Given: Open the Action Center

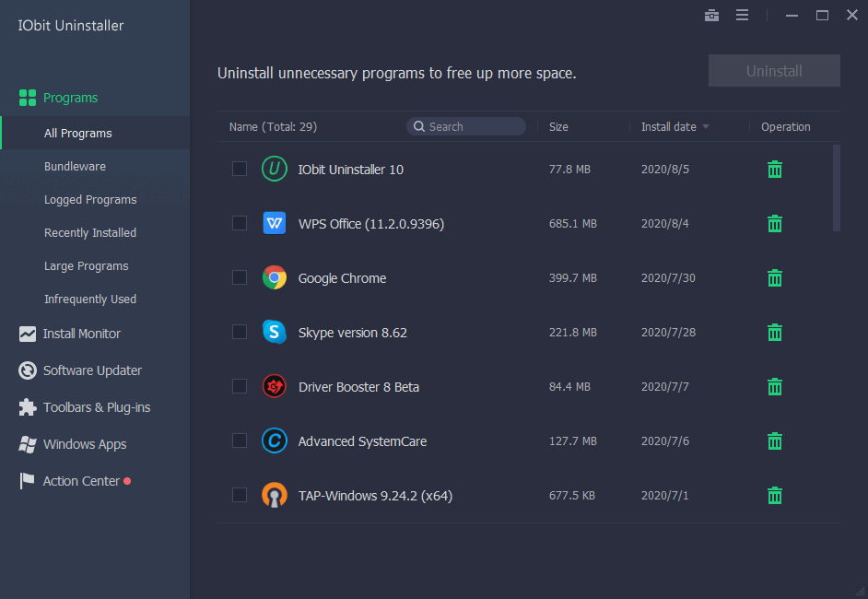Looking at the screenshot, I should pos(81,481).
